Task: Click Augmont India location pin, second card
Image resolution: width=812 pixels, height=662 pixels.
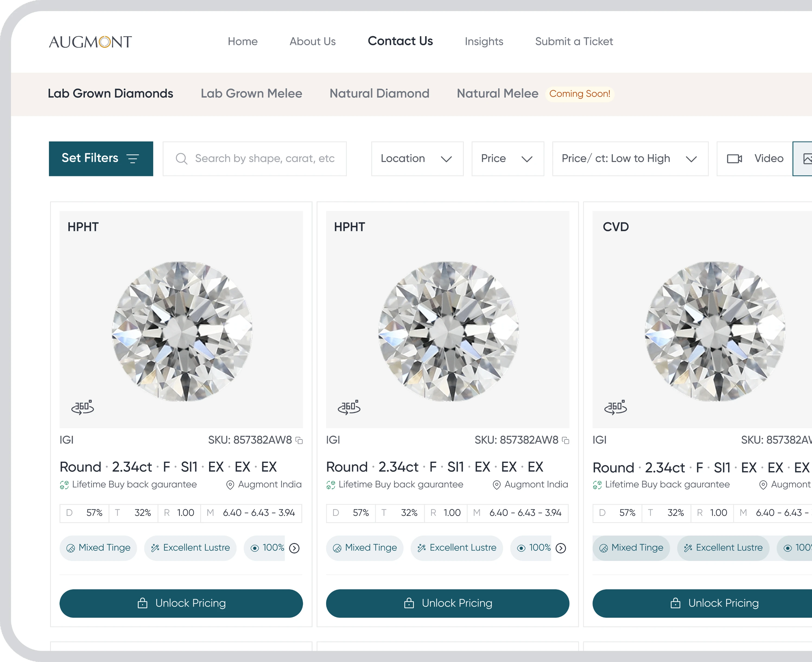Action: pyautogui.click(x=497, y=485)
